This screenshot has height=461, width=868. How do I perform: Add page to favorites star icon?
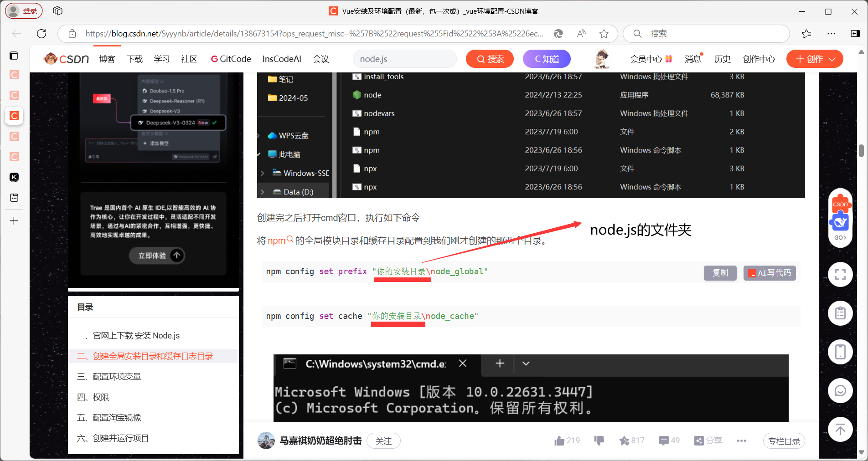pos(604,34)
